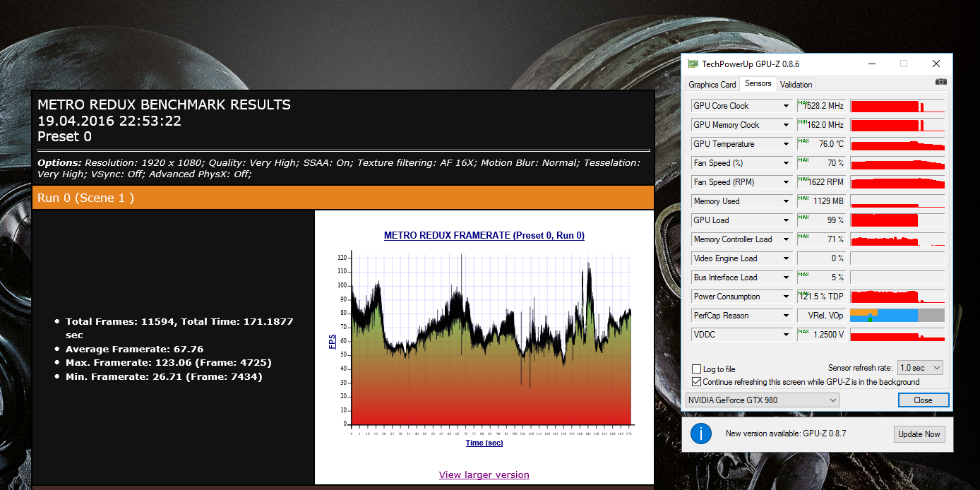Close the GPU-Z window with X
The image size is (980, 490).
pyautogui.click(x=936, y=64)
